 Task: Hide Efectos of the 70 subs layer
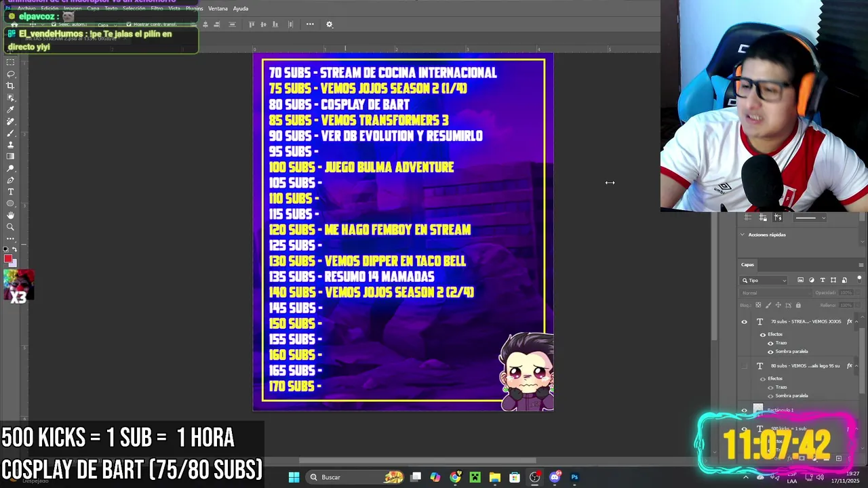coord(763,335)
